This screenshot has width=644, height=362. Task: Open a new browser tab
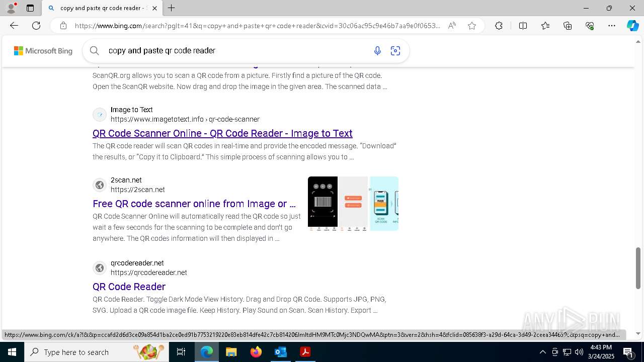tap(172, 8)
